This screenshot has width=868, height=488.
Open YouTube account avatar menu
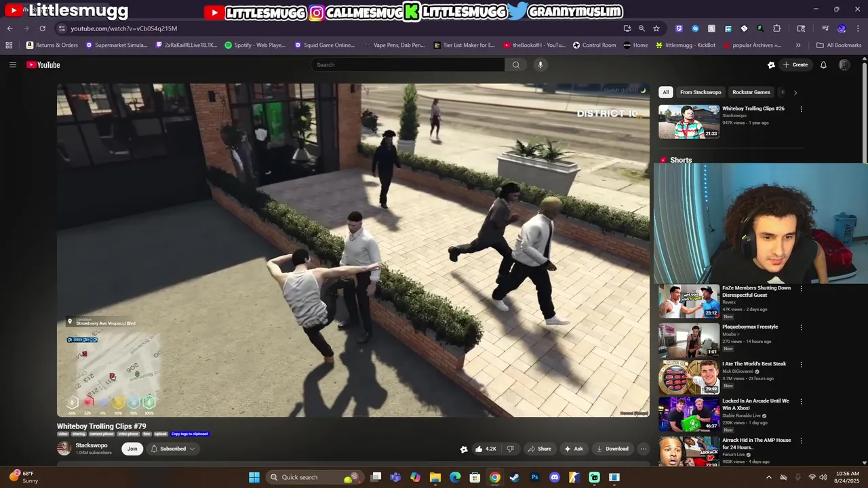844,64
